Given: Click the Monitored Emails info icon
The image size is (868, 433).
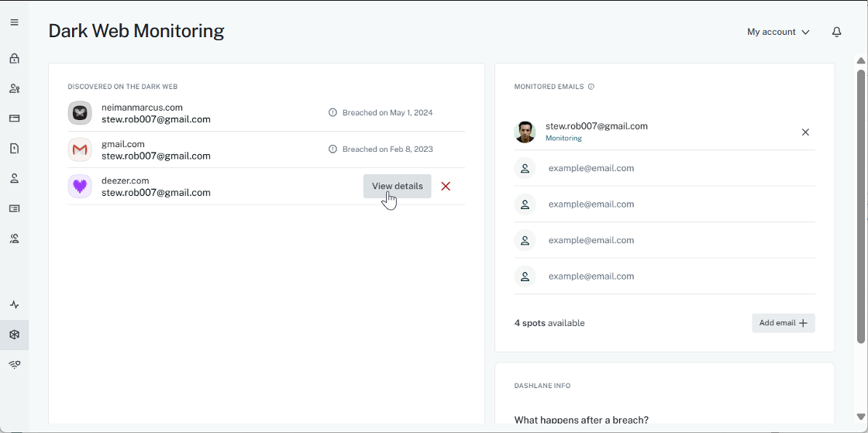Looking at the screenshot, I should (591, 87).
